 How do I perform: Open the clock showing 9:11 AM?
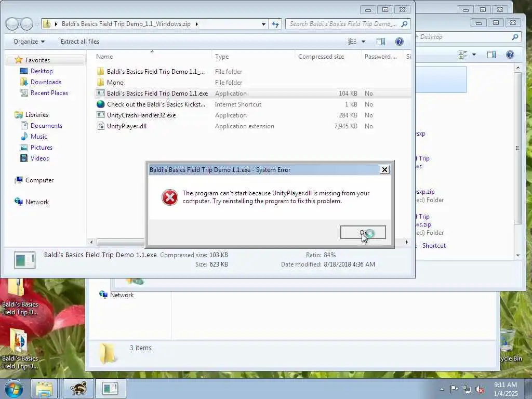tap(506, 389)
